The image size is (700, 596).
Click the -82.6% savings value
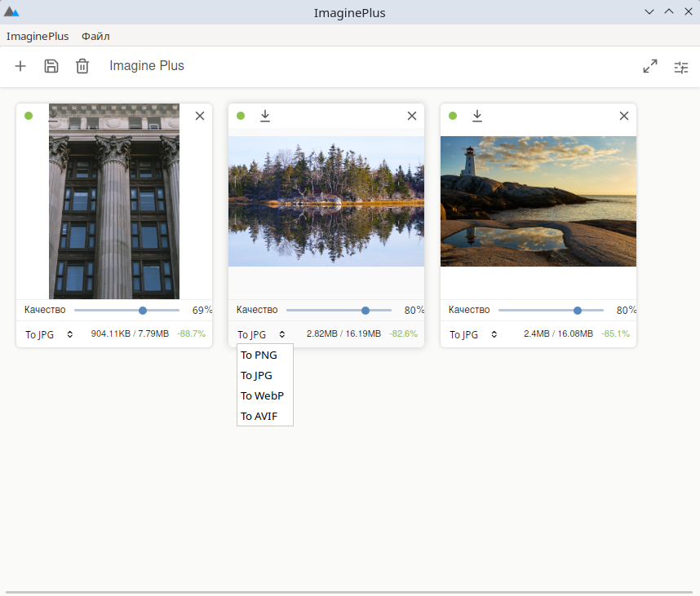point(404,333)
